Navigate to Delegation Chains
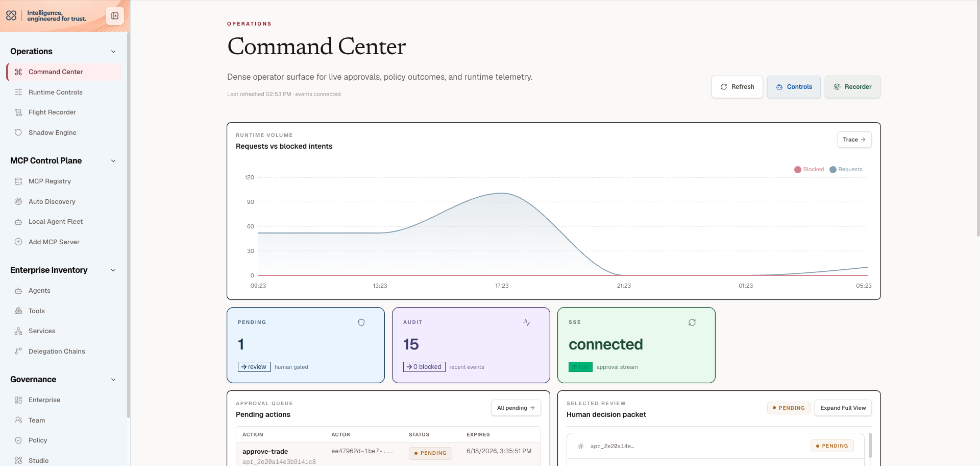 [64, 352]
